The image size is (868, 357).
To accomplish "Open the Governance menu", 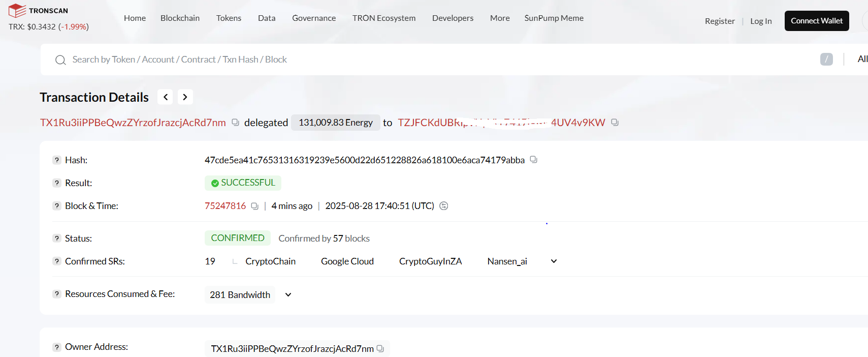I will click(x=314, y=18).
